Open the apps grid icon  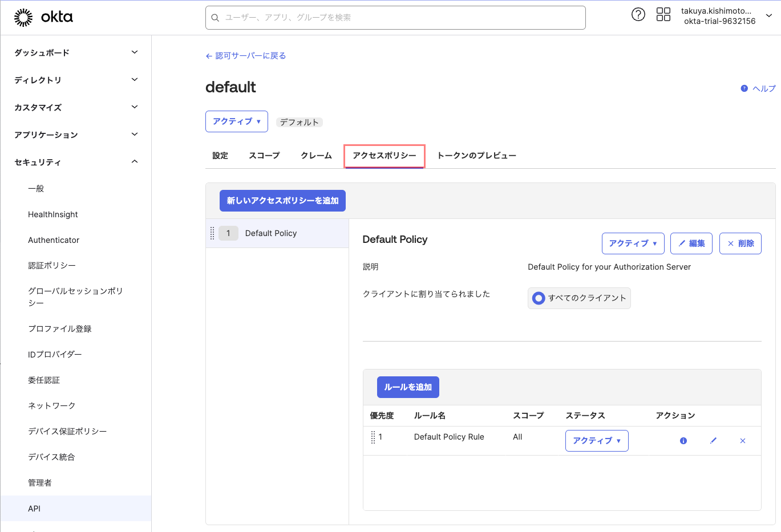click(663, 15)
